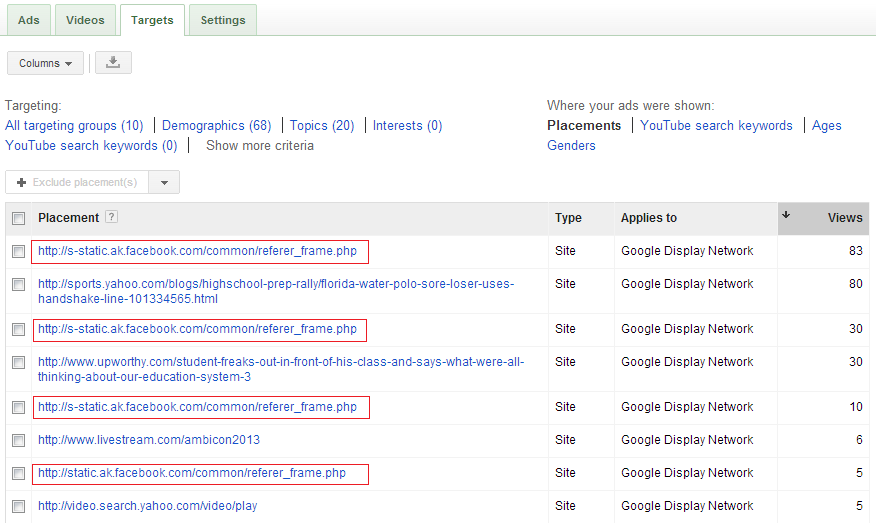This screenshot has height=523, width=876.
Task: Check the video.search.yahoo.com placement row
Action: coord(18,506)
